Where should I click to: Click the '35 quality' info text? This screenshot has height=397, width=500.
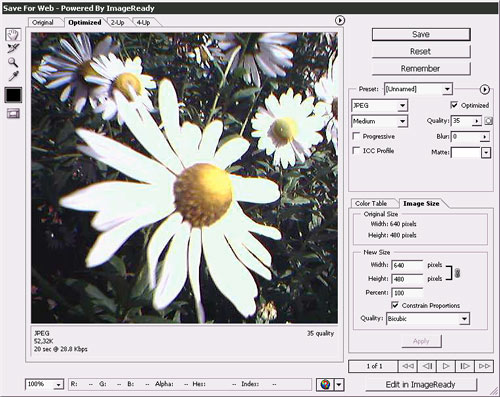tap(320, 333)
